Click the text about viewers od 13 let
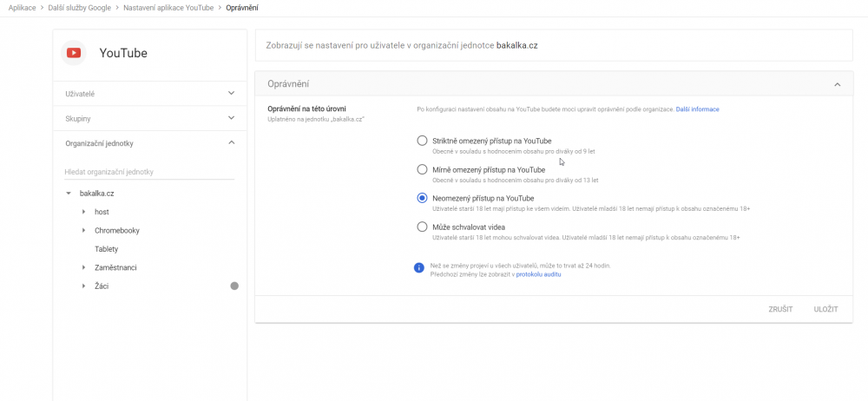Image resolution: width=868 pixels, height=401 pixels. [516, 180]
